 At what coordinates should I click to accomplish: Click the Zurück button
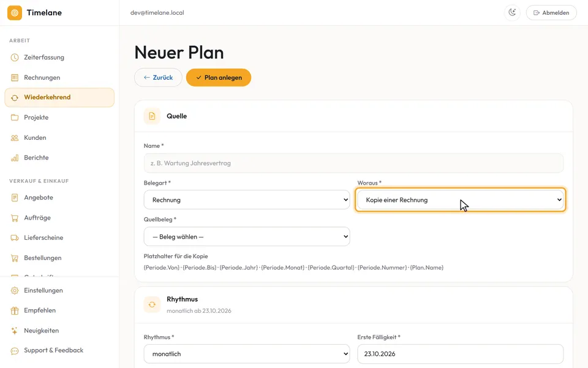pyautogui.click(x=158, y=77)
